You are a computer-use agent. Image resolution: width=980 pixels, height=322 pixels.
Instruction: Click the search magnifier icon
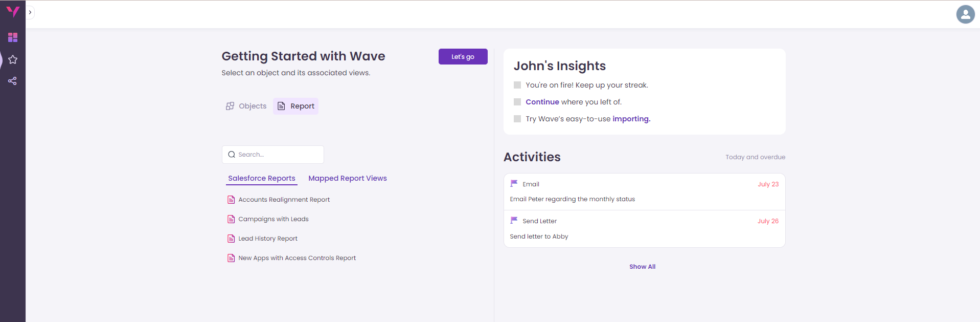pos(232,155)
